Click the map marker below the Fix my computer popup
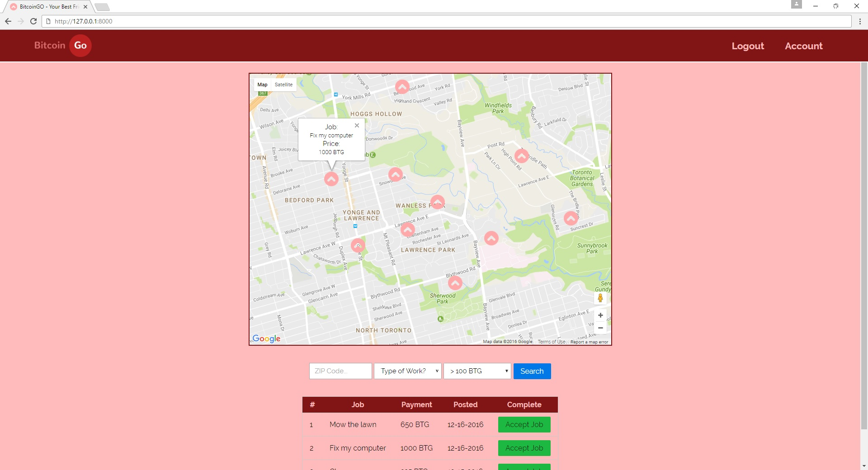This screenshot has width=868, height=470. [331, 179]
